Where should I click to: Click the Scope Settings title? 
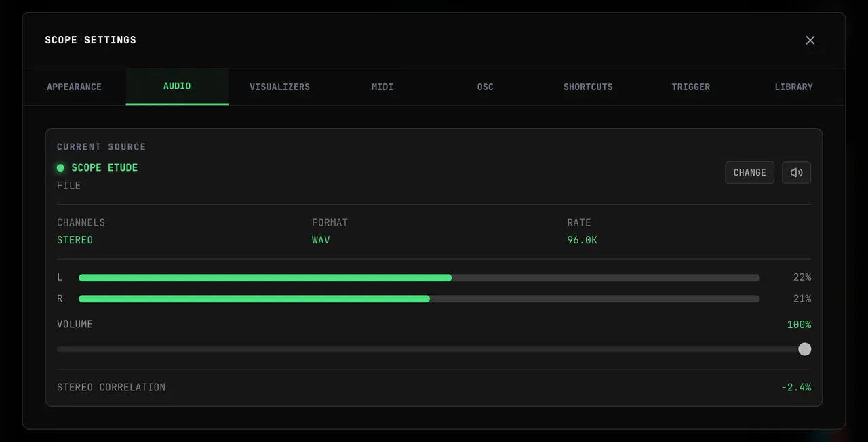tap(91, 40)
